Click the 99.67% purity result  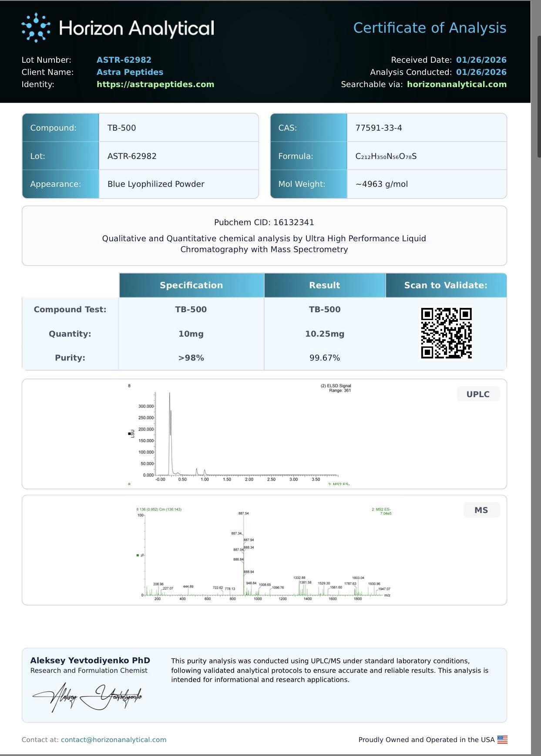point(324,358)
